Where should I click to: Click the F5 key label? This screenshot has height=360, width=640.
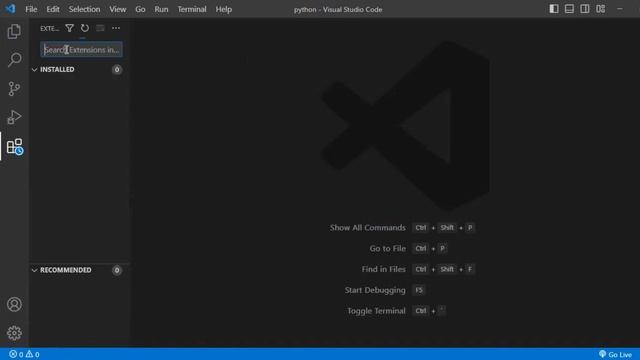(x=419, y=290)
